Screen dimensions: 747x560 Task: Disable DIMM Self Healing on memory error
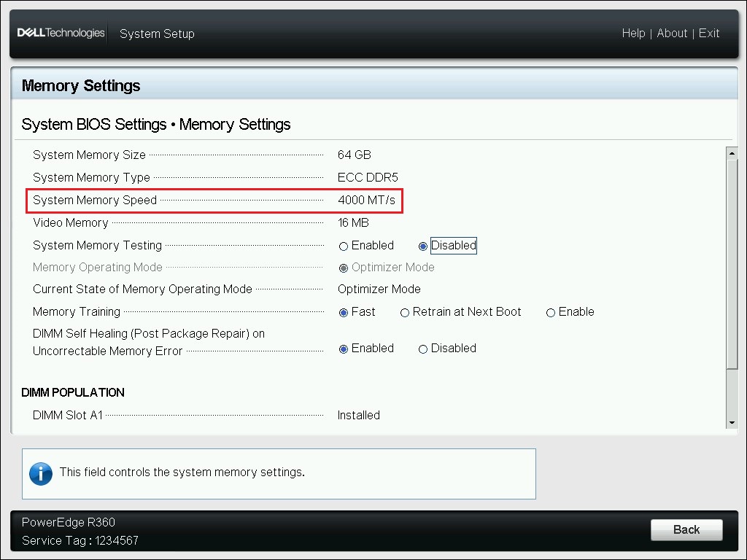[423, 349]
